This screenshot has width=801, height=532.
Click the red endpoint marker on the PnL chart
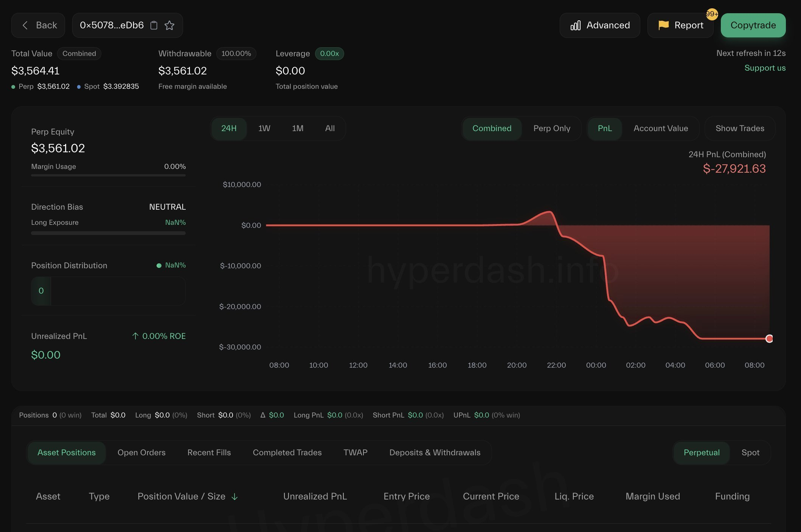coord(769,339)
